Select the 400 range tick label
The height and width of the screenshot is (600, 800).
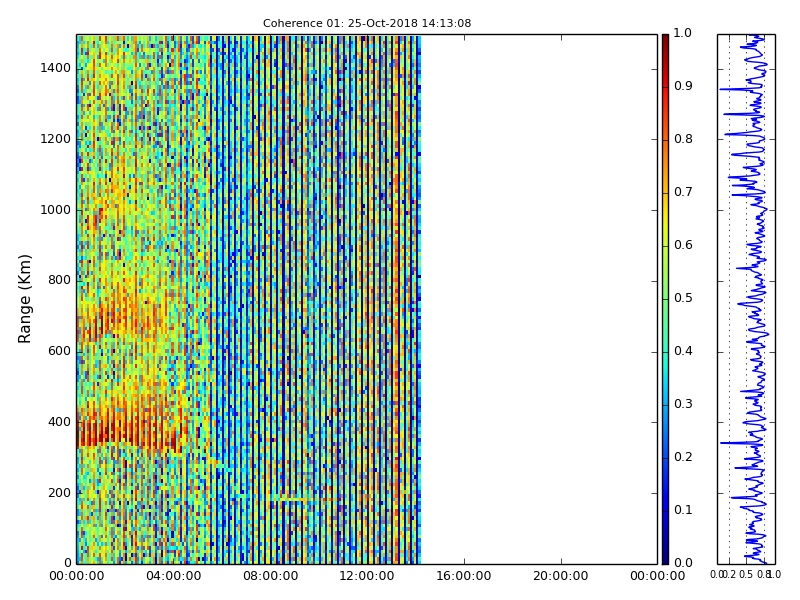(x=59, y=422)
